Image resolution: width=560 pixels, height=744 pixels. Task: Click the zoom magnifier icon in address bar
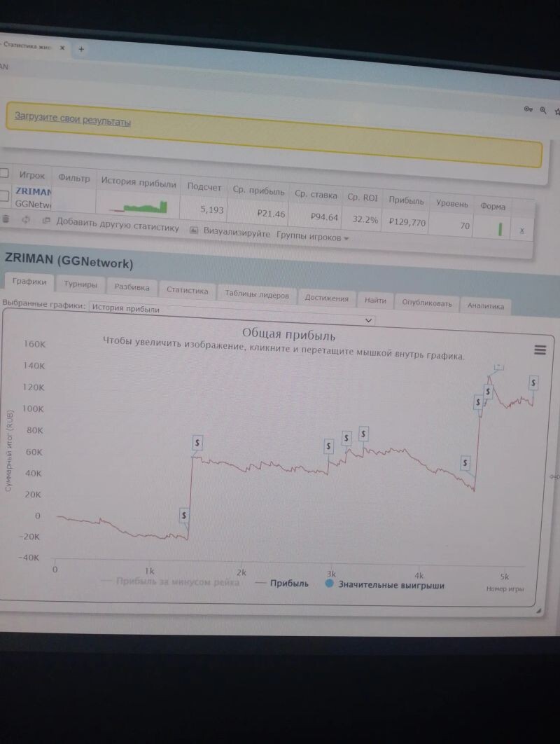tap(542, 110)
